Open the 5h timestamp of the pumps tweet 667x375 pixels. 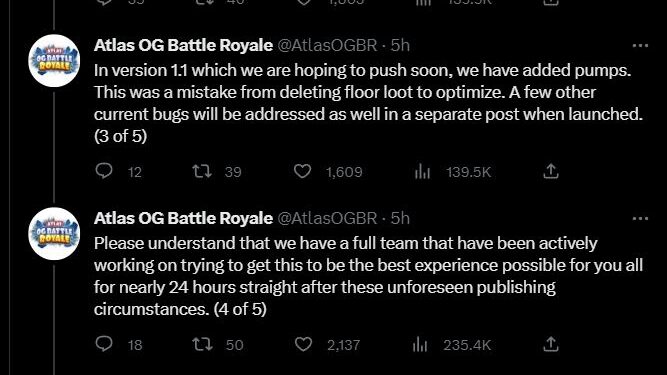click(x=400, y=45)
